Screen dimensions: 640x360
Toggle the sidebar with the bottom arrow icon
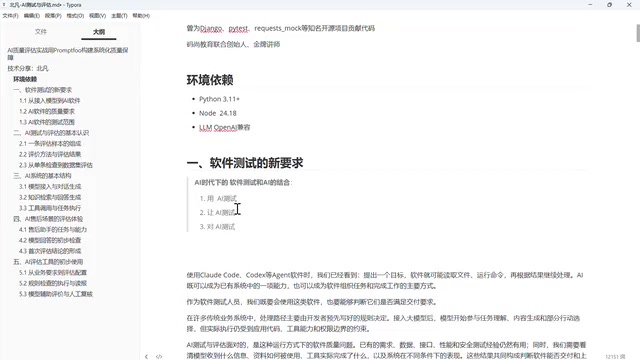(x=147, y=356)
